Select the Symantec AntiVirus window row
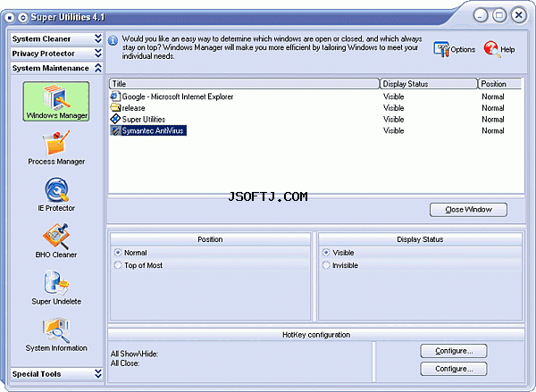This screenshot has height=392, width=536. [316, 130]
